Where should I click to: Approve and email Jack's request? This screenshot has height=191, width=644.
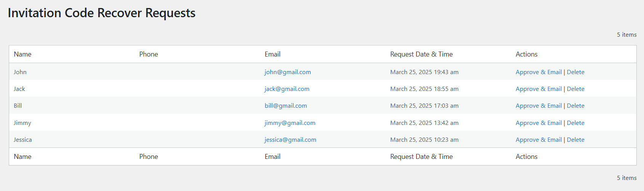tap(538, 89)
